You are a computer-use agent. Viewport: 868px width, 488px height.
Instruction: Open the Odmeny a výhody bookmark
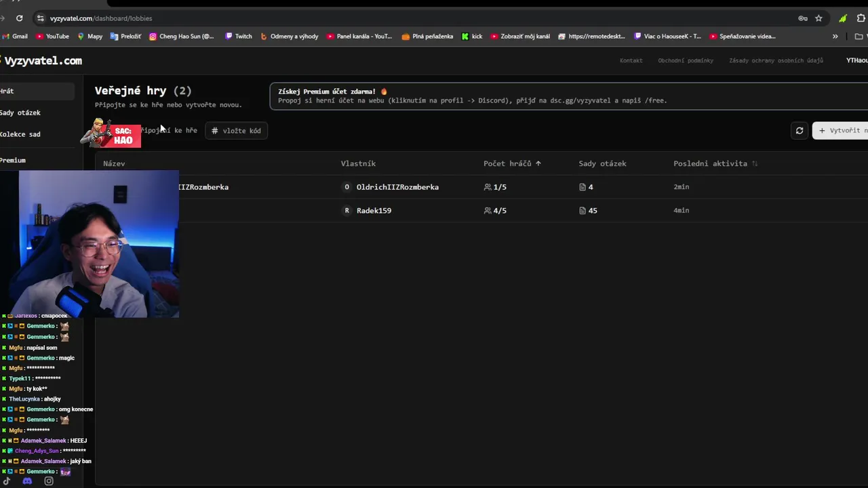[290, 37]
